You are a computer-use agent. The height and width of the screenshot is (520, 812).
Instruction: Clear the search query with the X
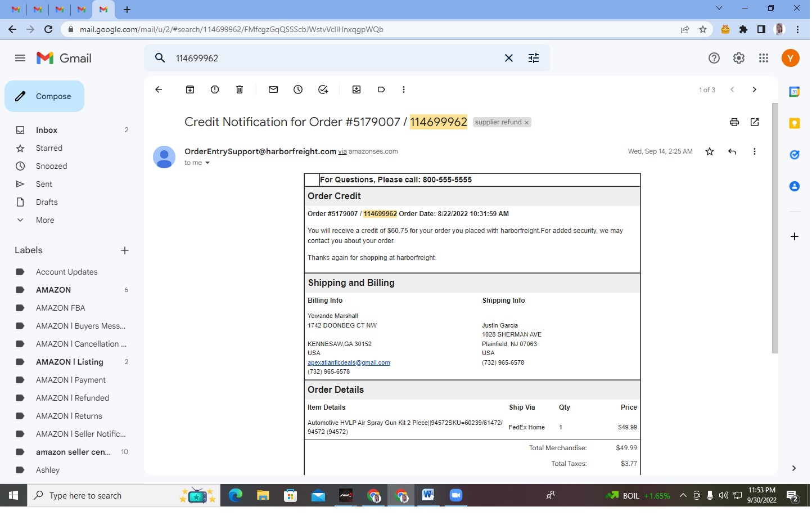508,58
